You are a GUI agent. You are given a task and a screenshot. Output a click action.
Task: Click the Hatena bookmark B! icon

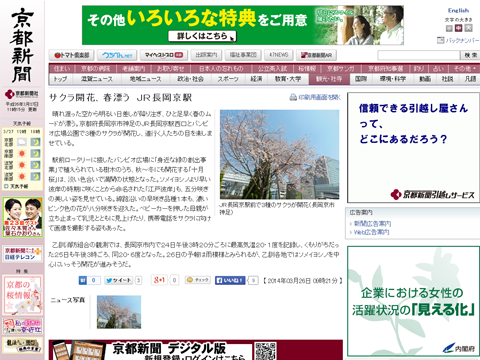pyautogui.click(x=83, y=280)
